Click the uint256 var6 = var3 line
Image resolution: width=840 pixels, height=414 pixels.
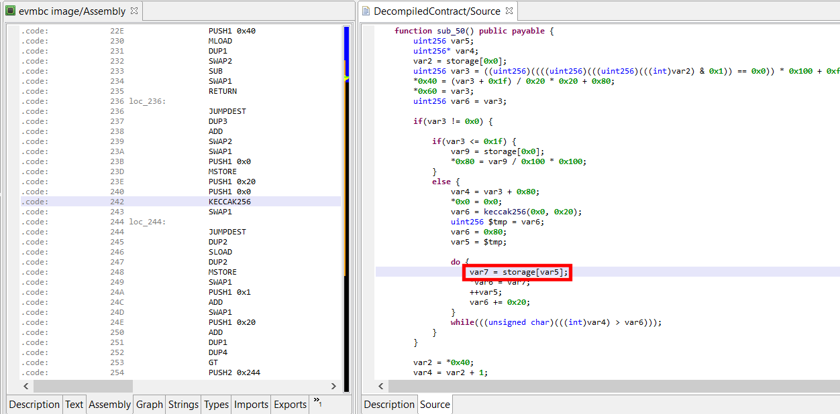coord(460,101)
